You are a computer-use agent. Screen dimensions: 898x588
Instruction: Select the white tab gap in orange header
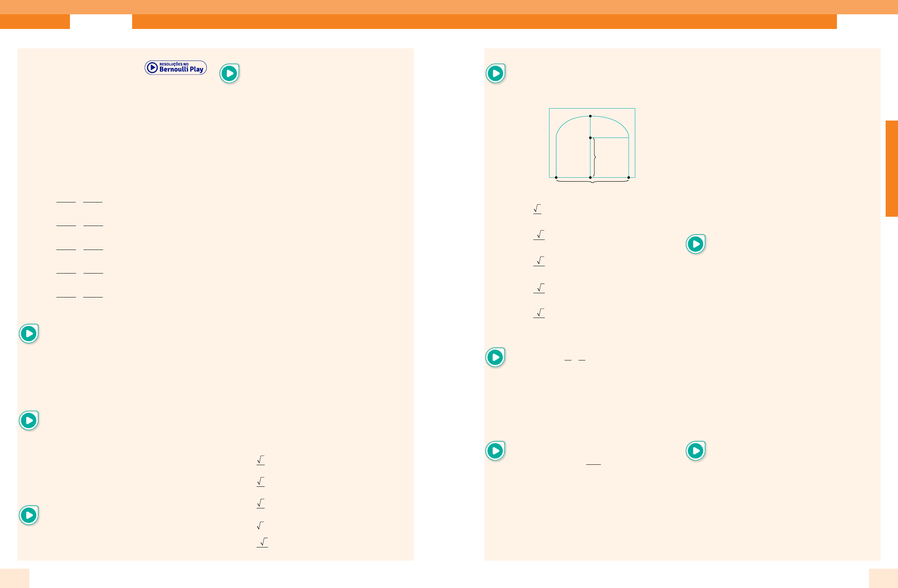click(x=101, y=22)
